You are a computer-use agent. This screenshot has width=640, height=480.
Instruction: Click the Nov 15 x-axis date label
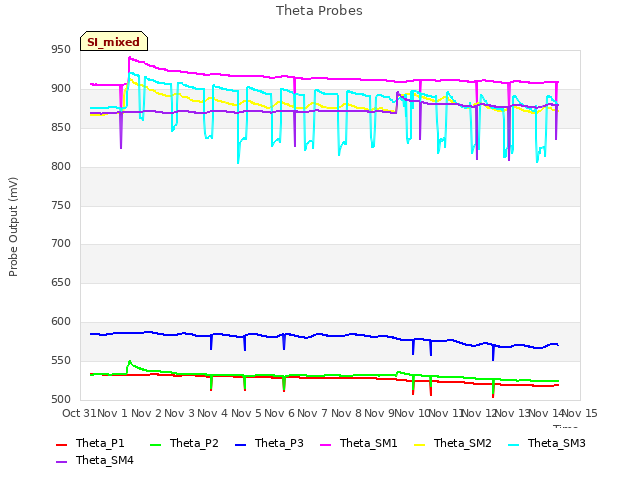580,413
